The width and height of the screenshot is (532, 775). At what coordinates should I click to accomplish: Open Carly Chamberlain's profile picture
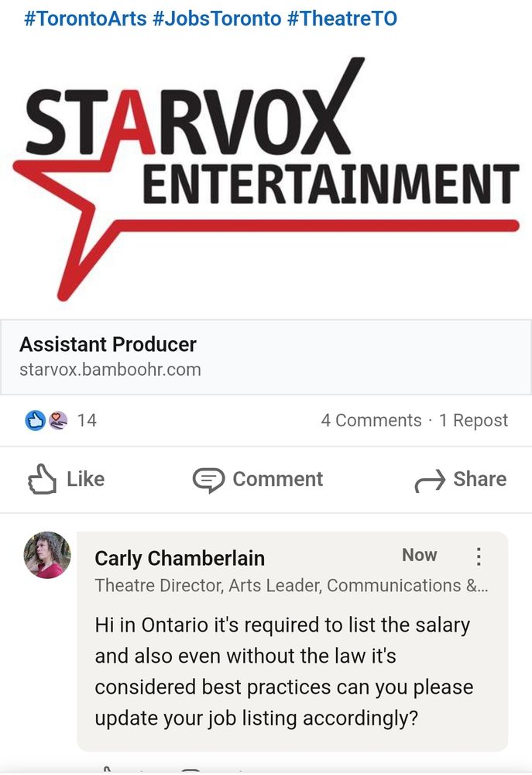pyautogui.click(x=47, y=555)
